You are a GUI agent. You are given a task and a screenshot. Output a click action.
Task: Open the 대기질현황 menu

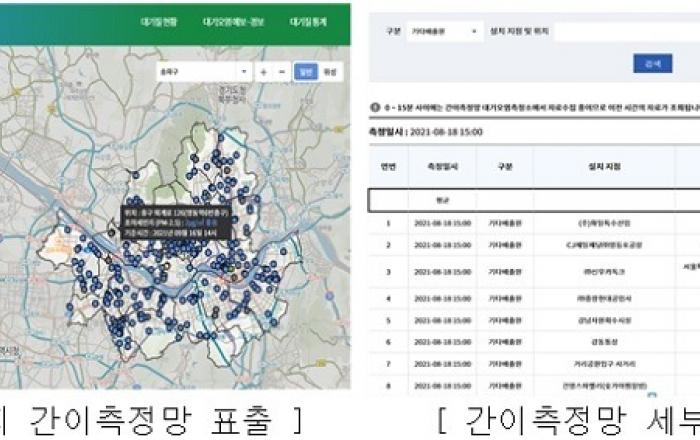(159, 21)
